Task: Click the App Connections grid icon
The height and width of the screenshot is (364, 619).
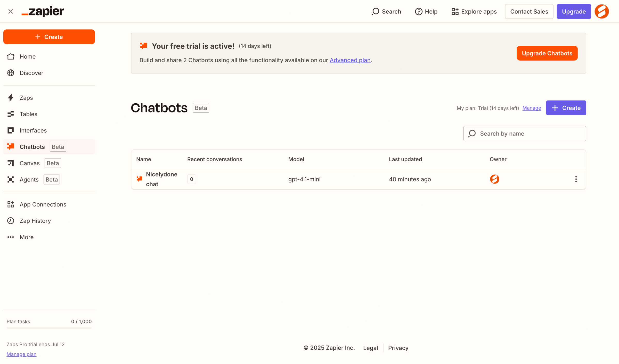Action: click(11, 204)
